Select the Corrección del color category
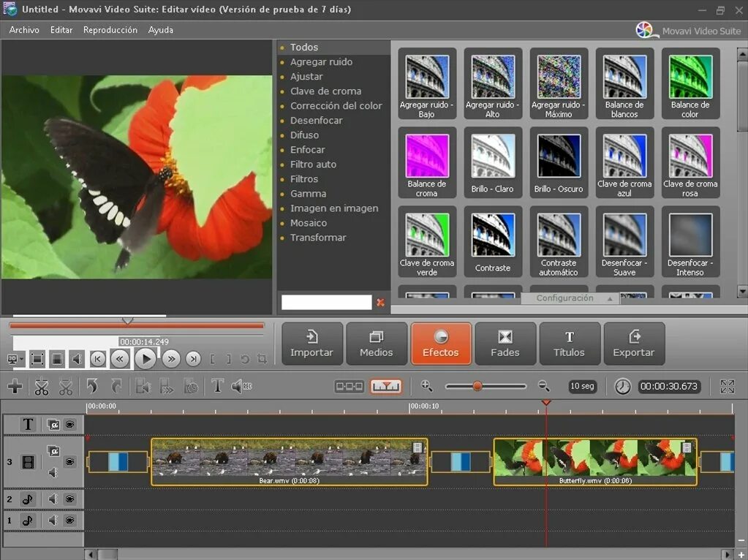 point(336,106)
